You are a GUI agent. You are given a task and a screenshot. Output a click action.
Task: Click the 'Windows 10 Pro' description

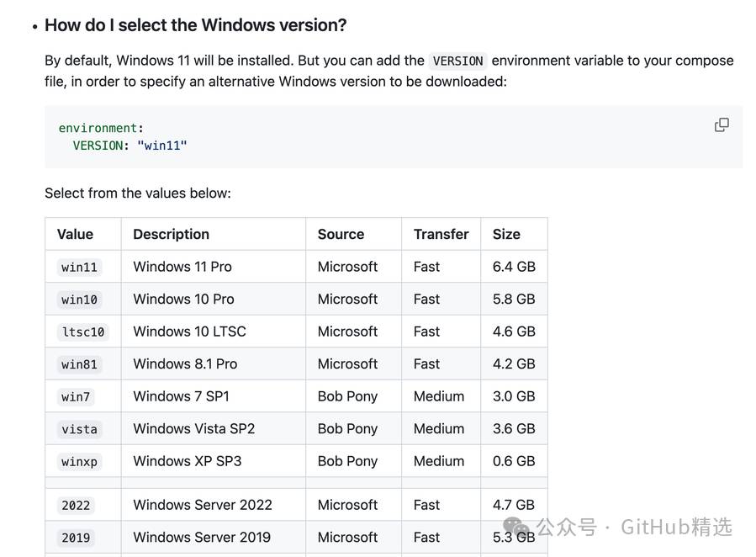coord(183,299)
